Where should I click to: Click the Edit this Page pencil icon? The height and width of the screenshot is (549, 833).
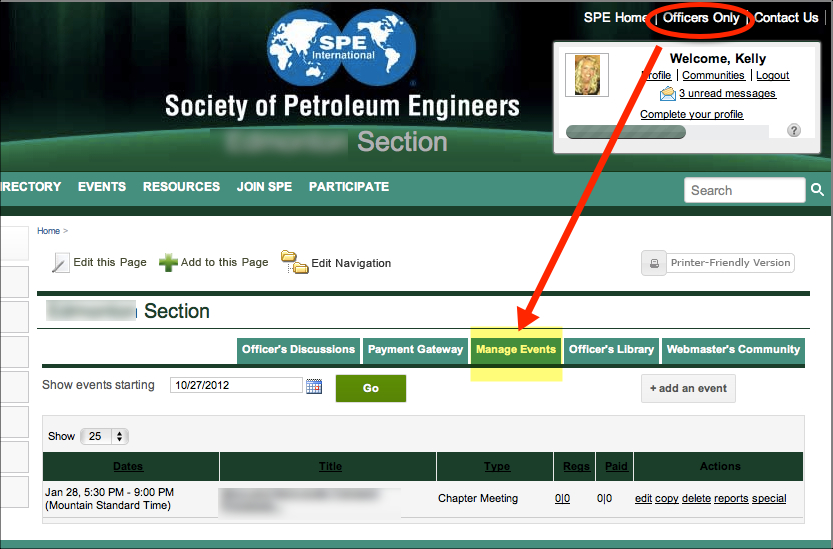pyautogui.click(x=61, y=263)
